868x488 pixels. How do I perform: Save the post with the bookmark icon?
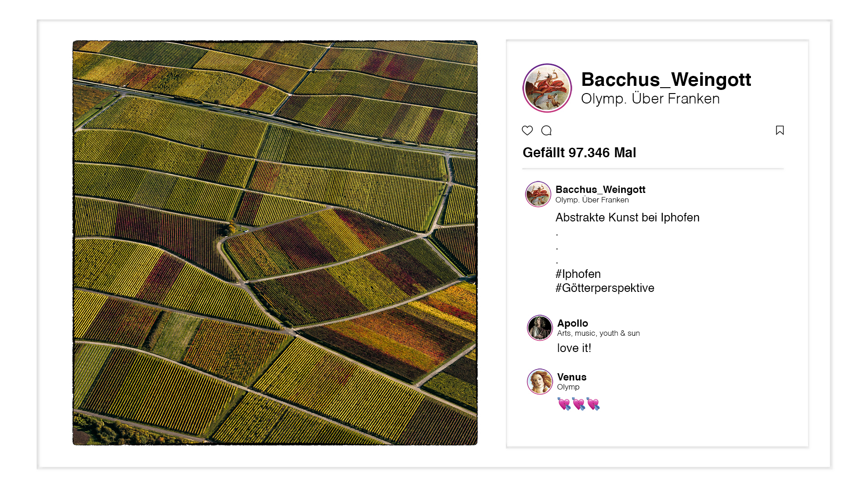(x=780, y=130)
